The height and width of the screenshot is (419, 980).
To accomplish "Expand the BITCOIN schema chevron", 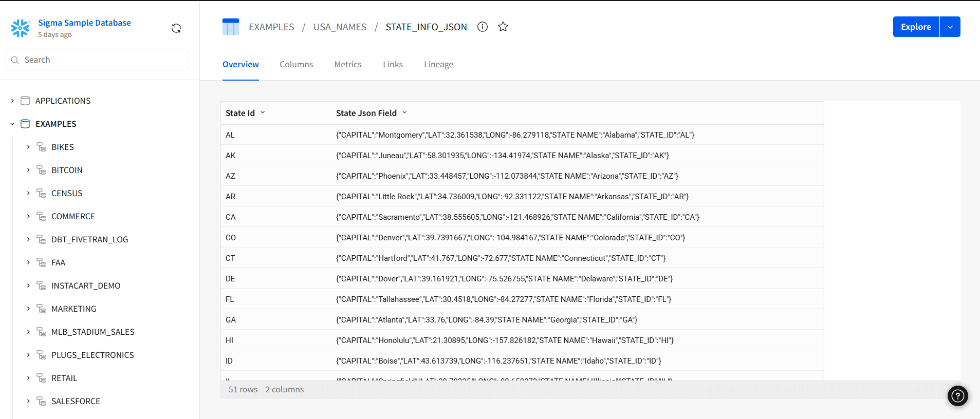I will pyautogui.click(x=28, y=170).
